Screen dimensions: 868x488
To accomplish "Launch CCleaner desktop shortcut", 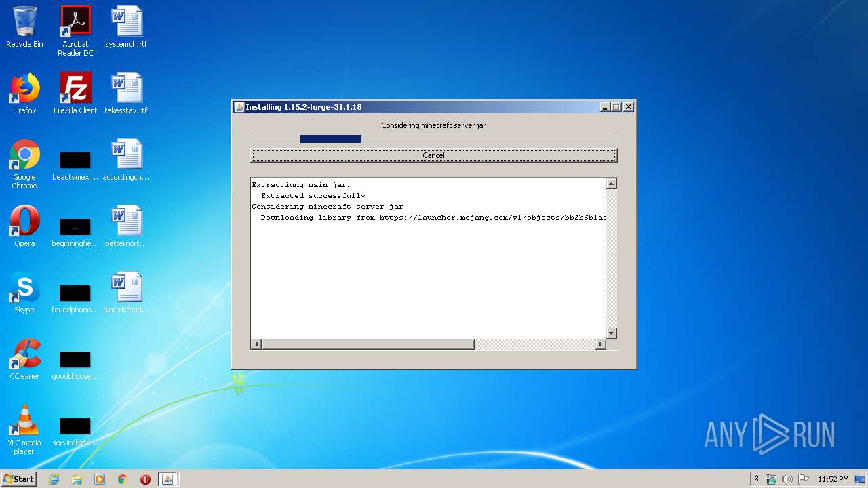I will (24, 359).
